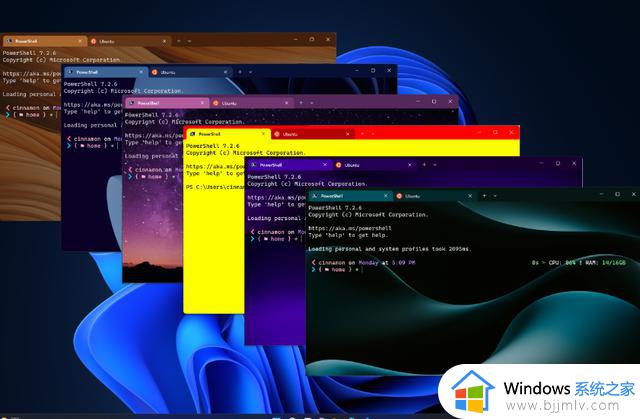Minimize the pink galaxy terminal window
This screenshot has height=419, width=640.
click(x=418, y=101)
